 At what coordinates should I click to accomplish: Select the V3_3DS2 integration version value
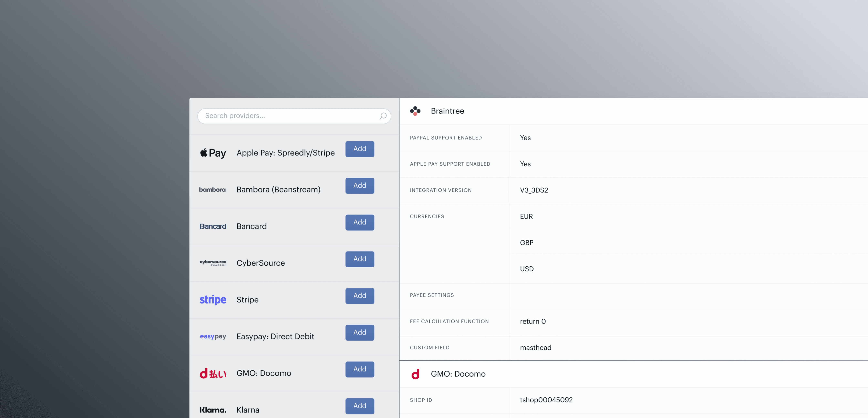[x=534, y=190]
